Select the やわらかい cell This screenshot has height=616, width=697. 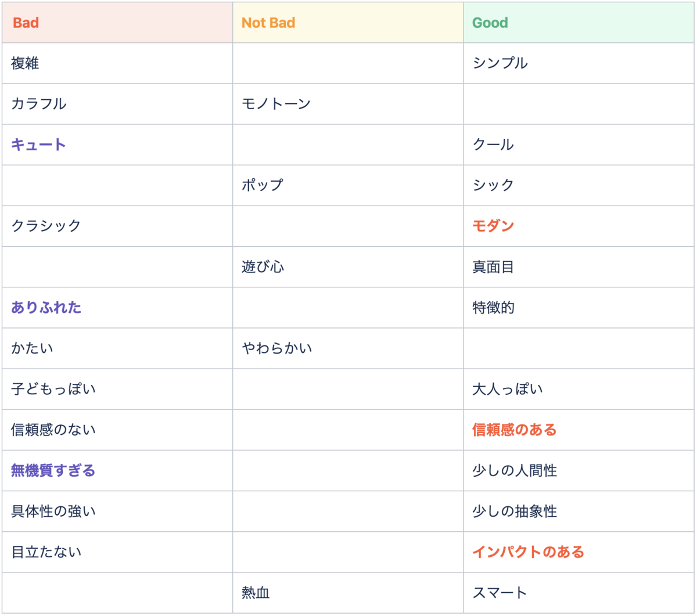pyautogui.click(x=348, y=348)
